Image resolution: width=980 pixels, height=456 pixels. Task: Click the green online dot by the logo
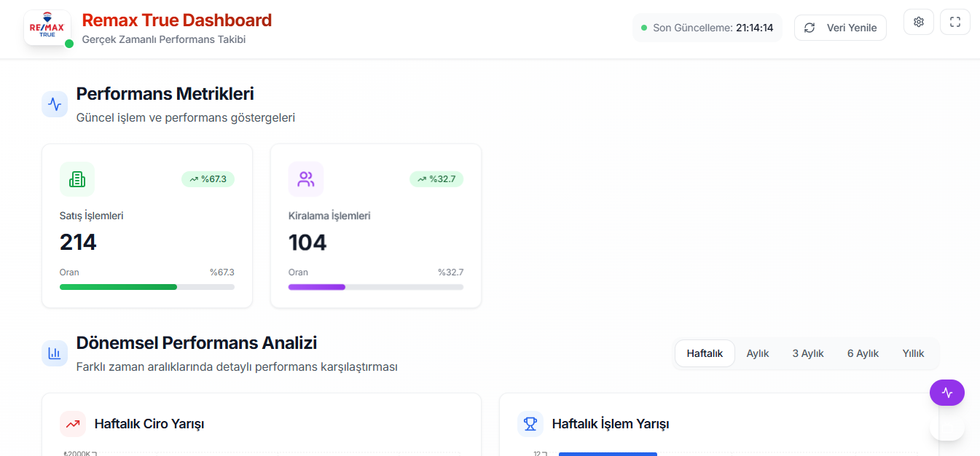click(x=69, y=44)
